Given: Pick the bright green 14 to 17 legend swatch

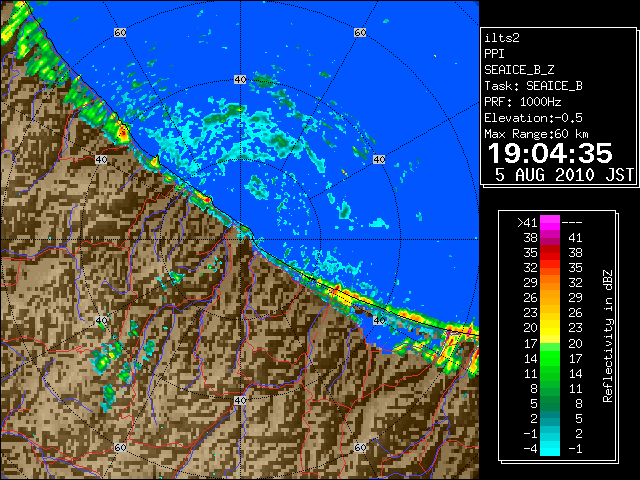Looking at the screenshot, I should click(550, 358).
